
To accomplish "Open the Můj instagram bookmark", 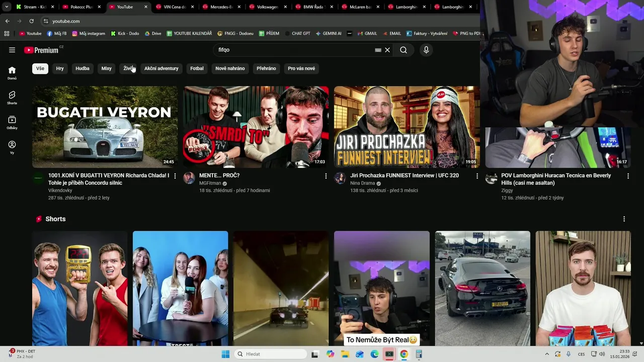I will (89, 33).
